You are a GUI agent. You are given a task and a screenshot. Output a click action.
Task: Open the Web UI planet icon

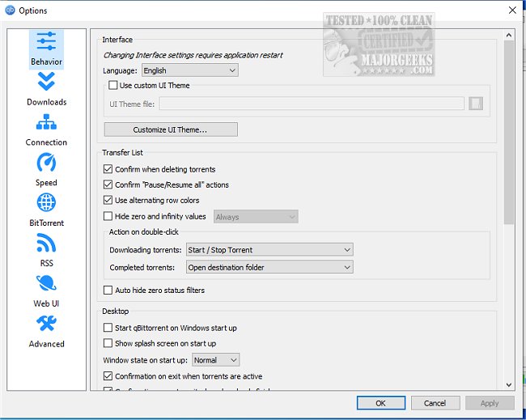[46, 283]
